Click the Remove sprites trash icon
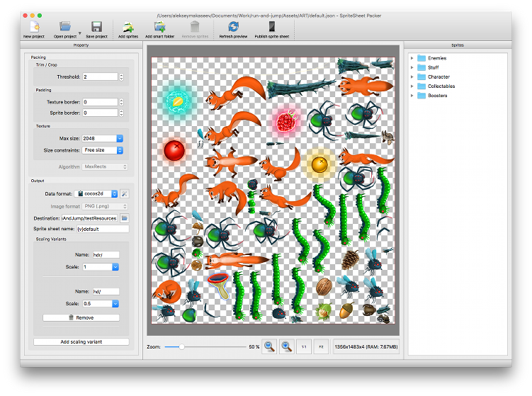Viewport: 532px width, 396px height. click(x=195, y=27)
